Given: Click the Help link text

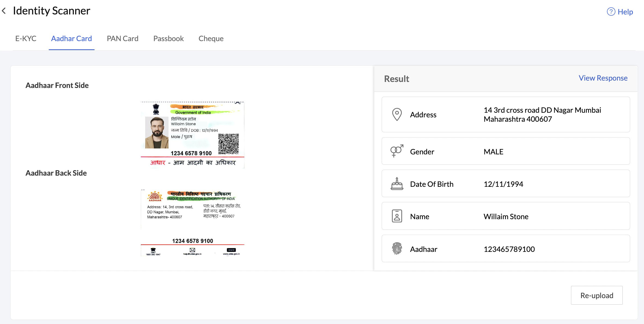Looking at the screenshot, I should click(625, 12).
